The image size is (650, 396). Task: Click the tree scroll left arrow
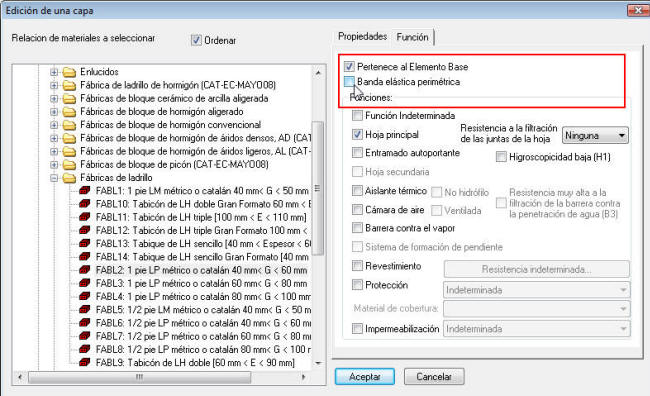coord(20,377)
